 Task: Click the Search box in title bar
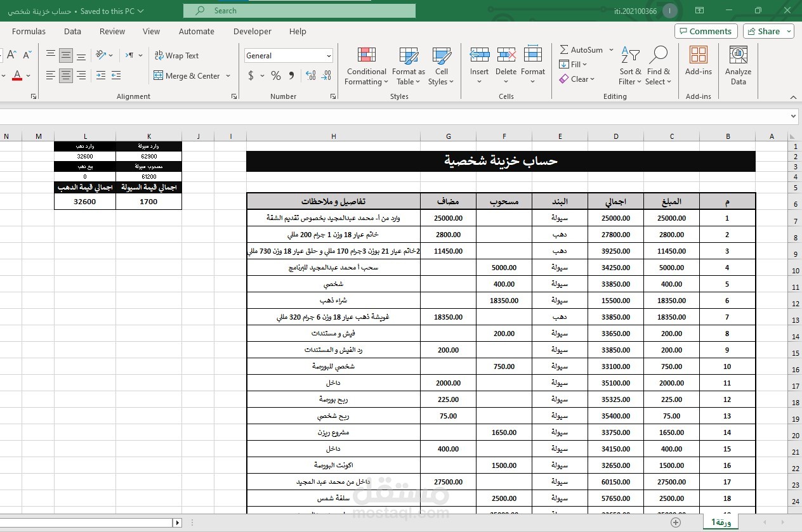tap(299, 11)
